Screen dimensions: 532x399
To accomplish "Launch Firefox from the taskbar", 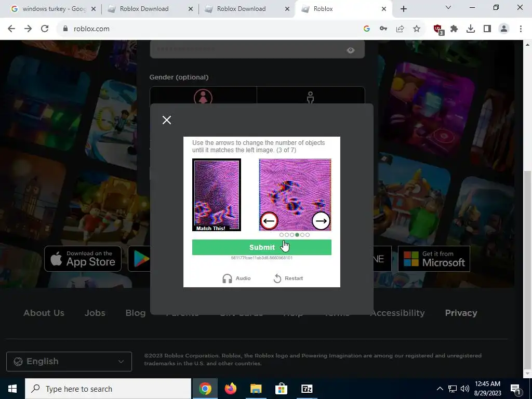I will (231, 389).
